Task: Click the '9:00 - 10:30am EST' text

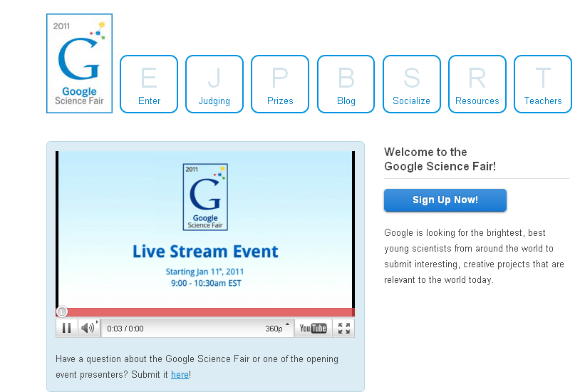Action: [x=206, y=283]
